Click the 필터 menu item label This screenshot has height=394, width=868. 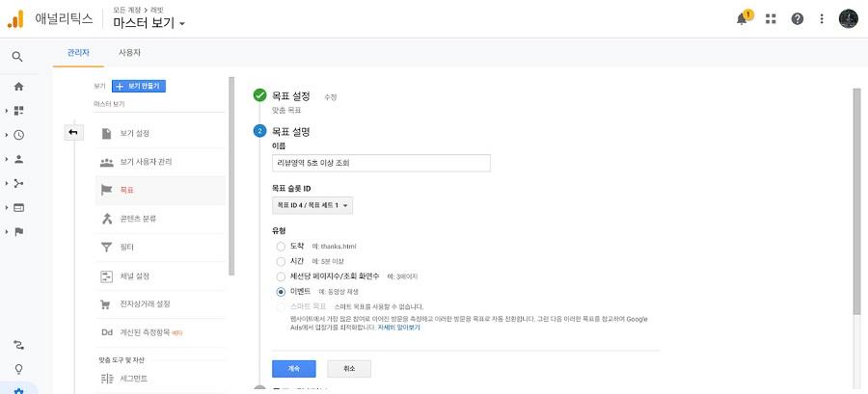tap(126, 247)
